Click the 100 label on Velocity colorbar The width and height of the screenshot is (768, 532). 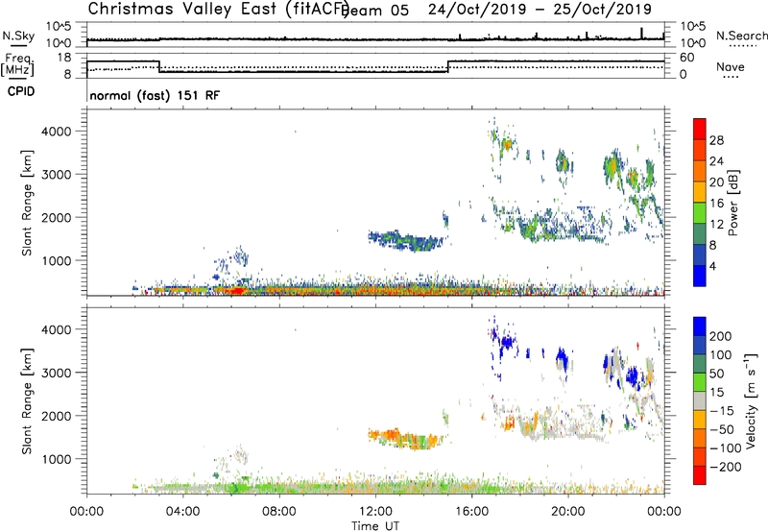[721, 355]
